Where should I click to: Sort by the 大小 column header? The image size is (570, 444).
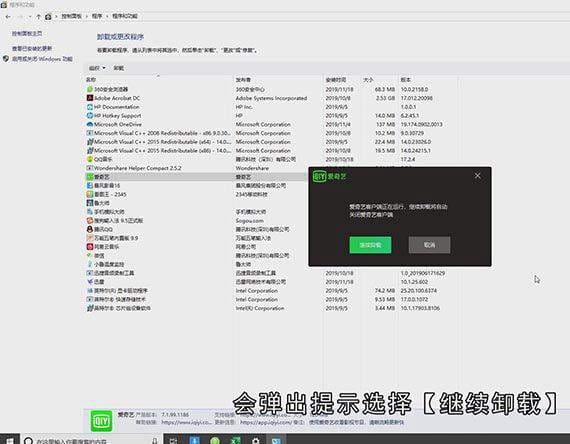pos(368,79)
